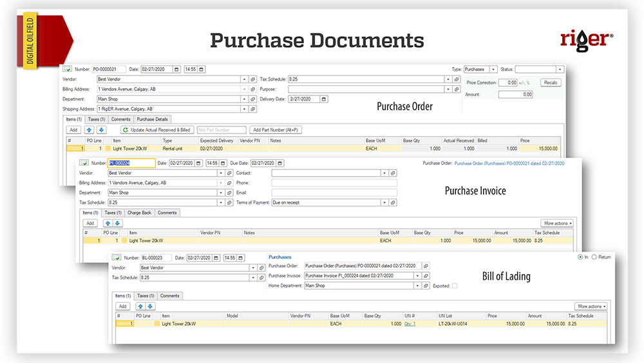Click the Purchase Order PO-0000021 link
This screenshot has height=363, width=644.
tap(509, 164)
